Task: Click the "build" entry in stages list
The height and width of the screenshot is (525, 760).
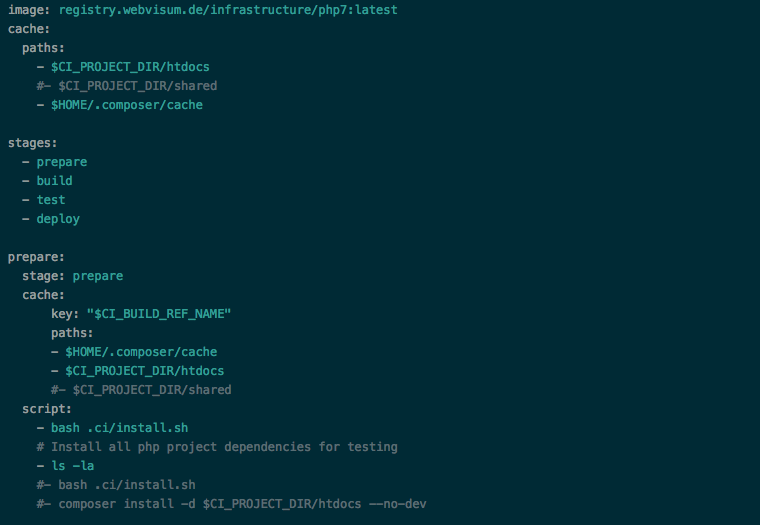Action: (54, 181)
